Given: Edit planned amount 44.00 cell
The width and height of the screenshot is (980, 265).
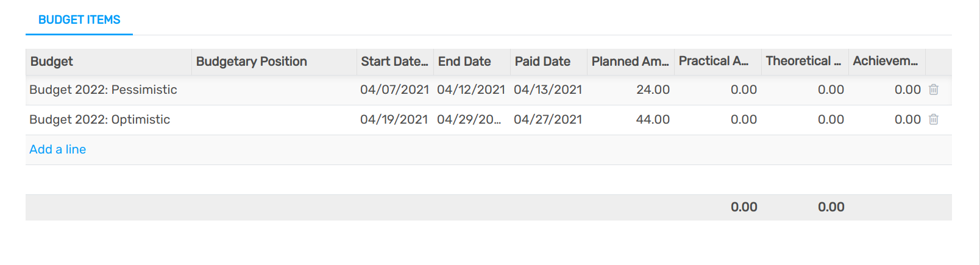Looking at the screenshot, I should click(653, 119).
